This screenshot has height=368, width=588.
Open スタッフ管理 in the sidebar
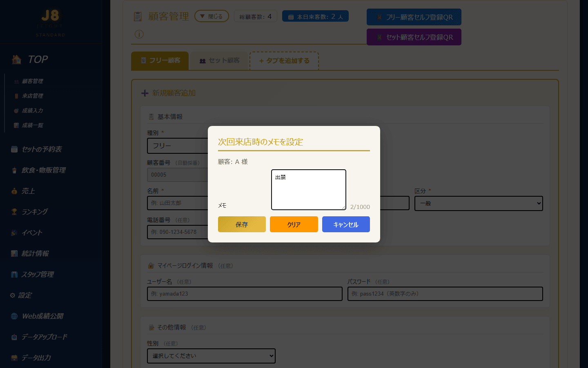[38, 274]
